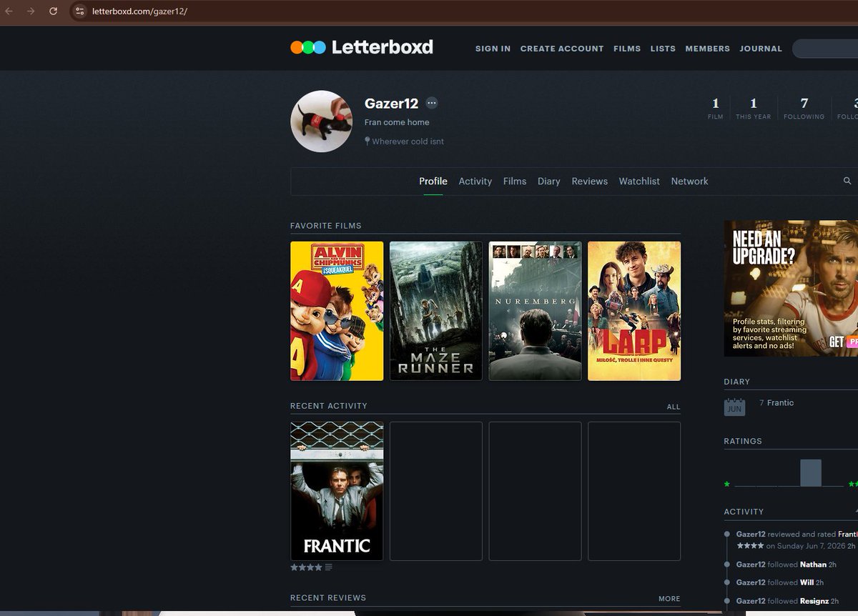Open the LARP film poster

point(634,311)
